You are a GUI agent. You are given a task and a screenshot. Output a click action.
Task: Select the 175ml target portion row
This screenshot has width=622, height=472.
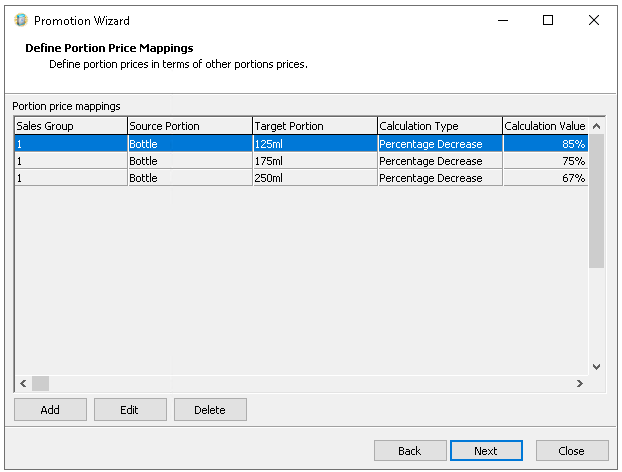pyautogui.click(x=314, y=161)
